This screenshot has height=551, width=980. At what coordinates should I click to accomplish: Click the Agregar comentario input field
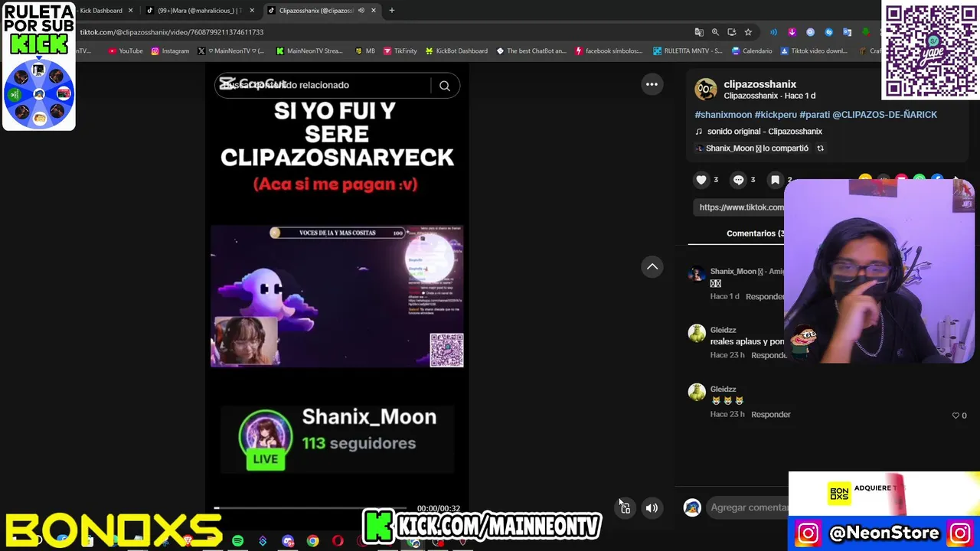coord(749,507)
